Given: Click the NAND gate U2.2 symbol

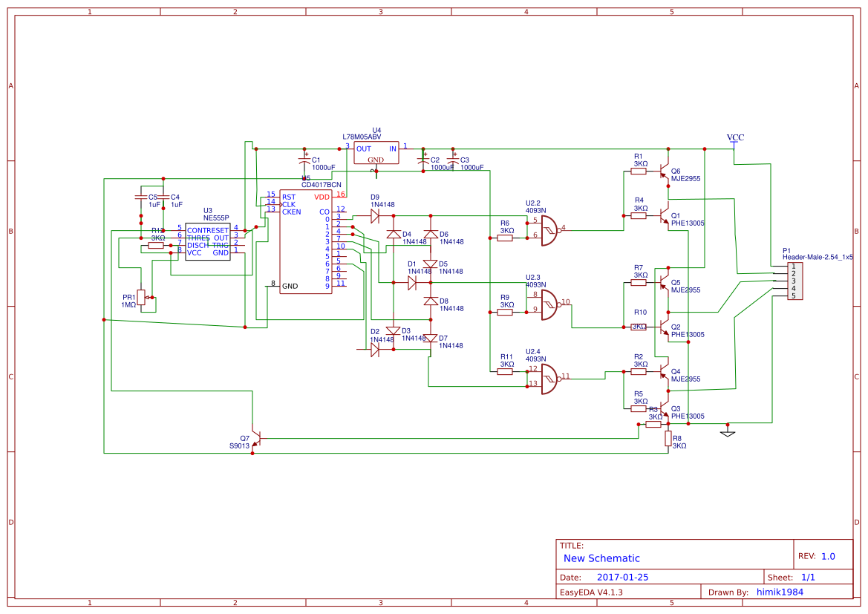Looking at the screenshot, I should 549,232.
